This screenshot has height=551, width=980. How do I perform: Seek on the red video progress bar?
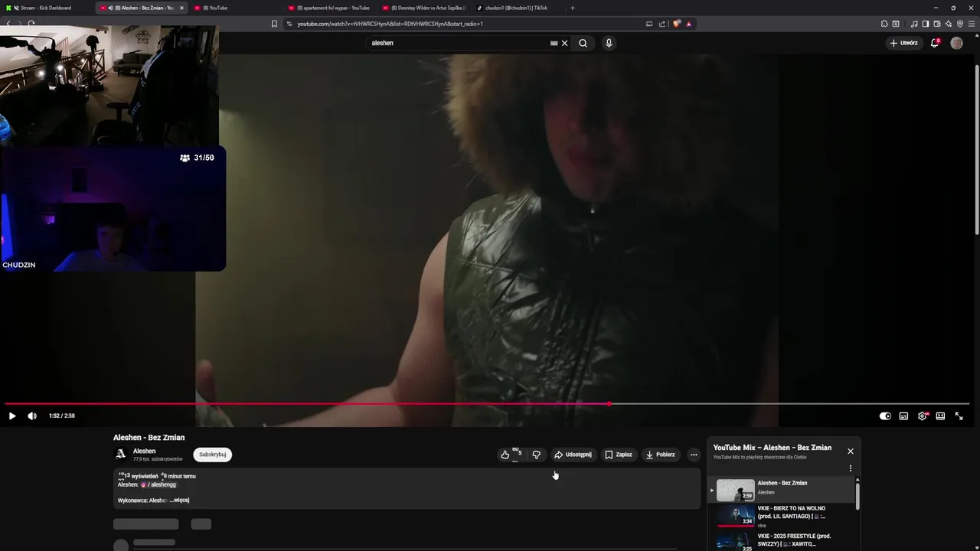(487, 403)
